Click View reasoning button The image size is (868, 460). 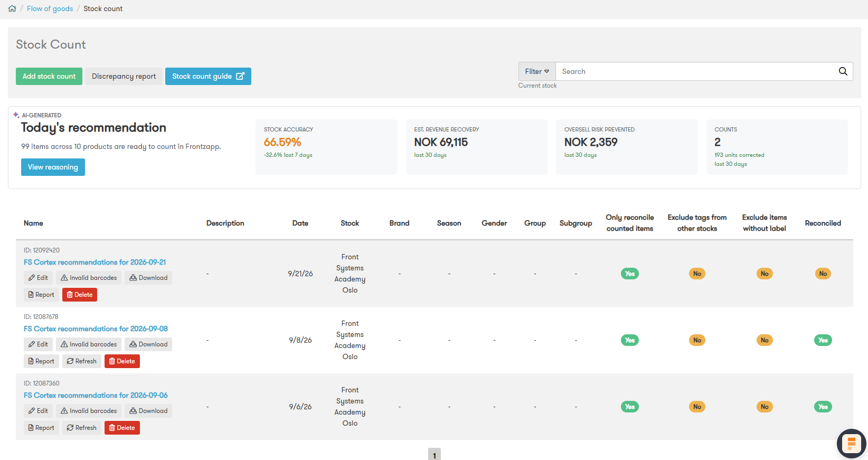click(53, 167)
